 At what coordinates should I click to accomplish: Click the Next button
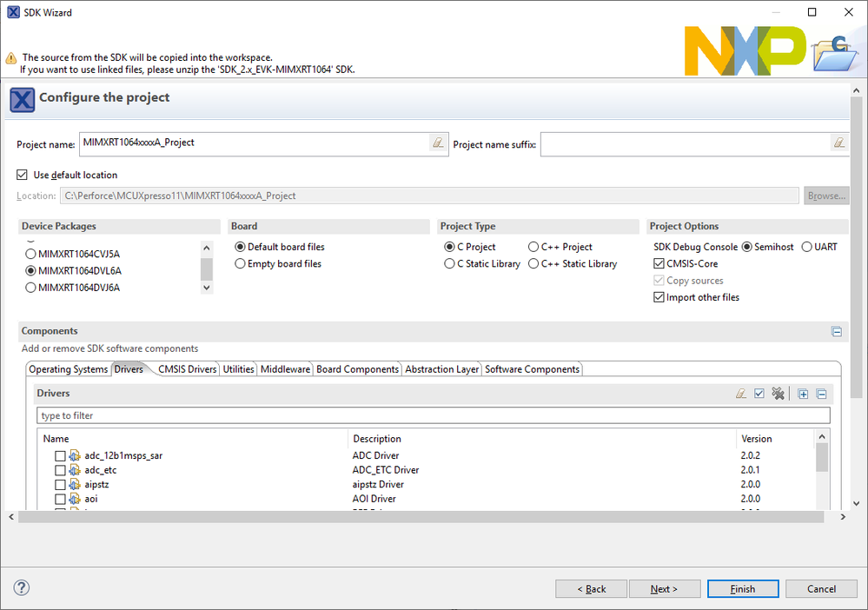pos(665,589)
